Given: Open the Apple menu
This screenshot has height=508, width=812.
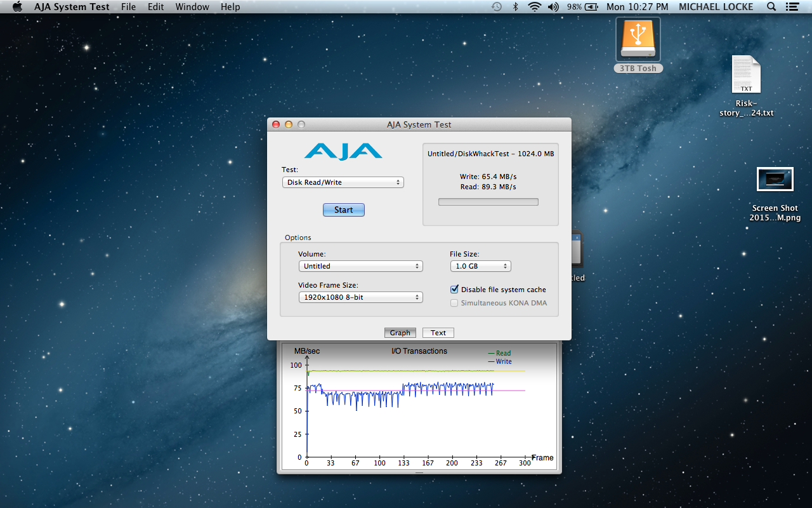Looking at the screenshot, I should tap(17, 7).
